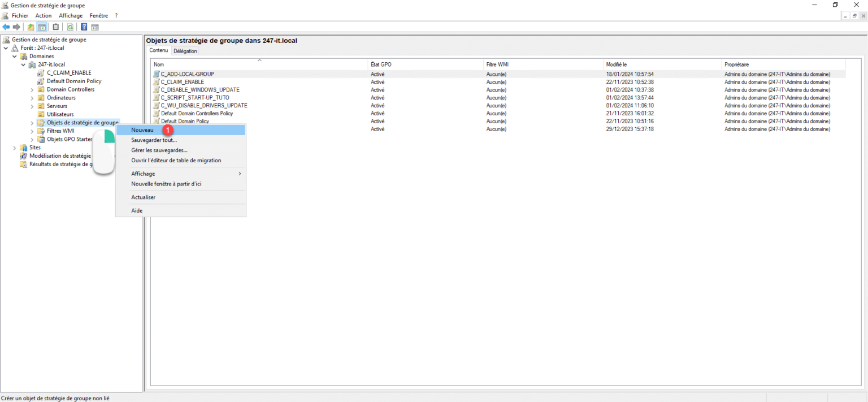The height and width of the screenshot is (402, 868).
Task: Choose Nouveau from the context menu
Action: 143,129
